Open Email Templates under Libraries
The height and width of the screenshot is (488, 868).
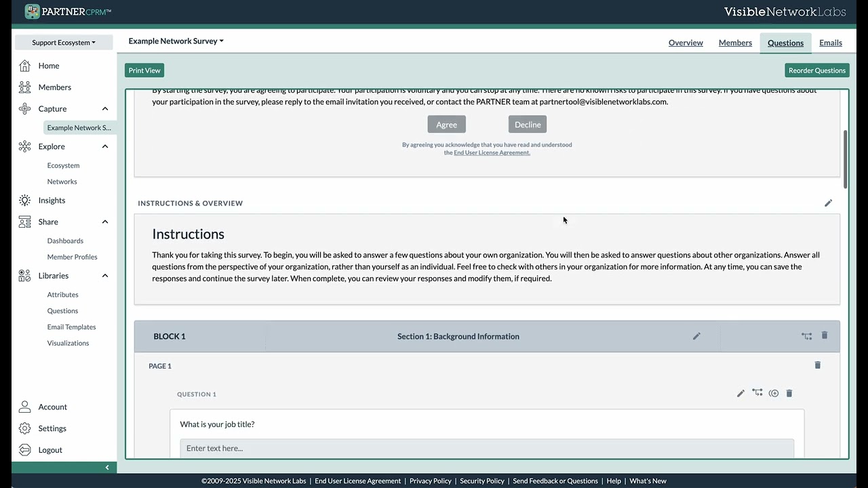[x=71, y=327]
